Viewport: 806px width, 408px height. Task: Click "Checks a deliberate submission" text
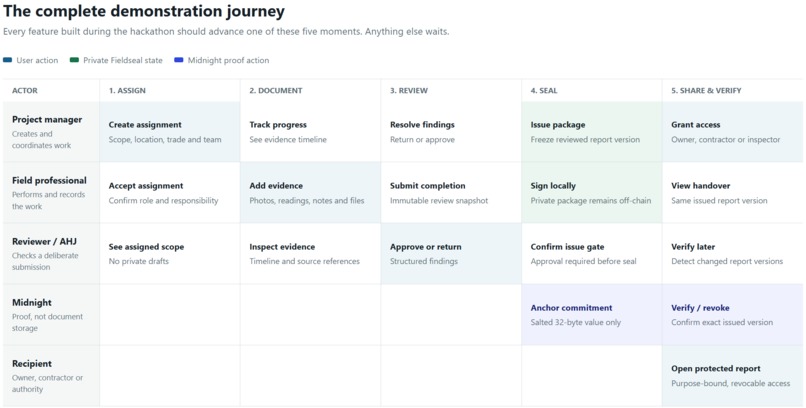45,261
